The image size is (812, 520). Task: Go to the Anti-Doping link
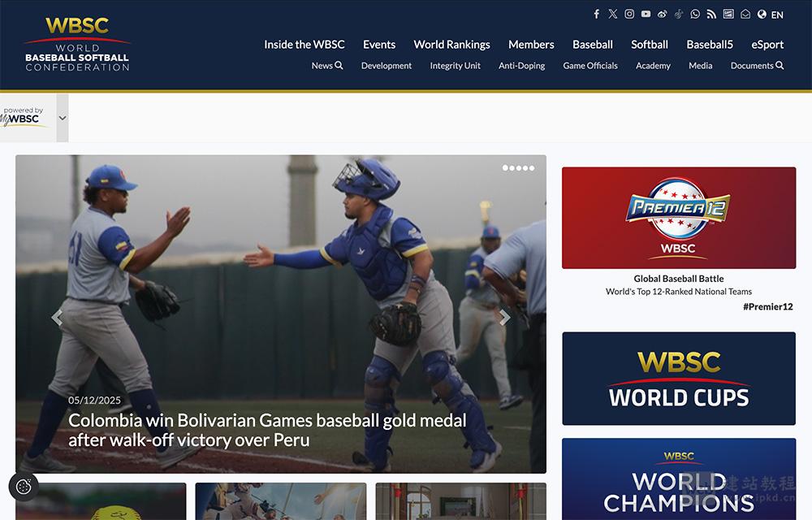[x=521, y=66]
